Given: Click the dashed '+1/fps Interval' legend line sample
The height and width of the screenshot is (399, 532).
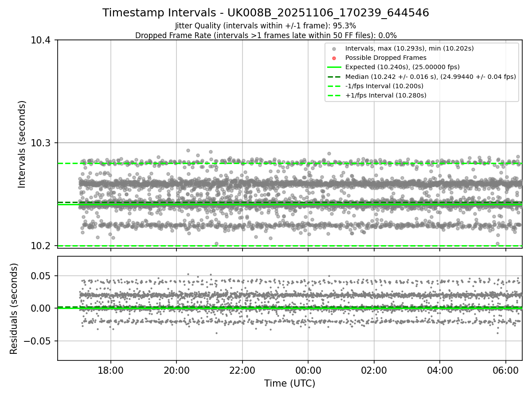Looking at the screenshot, I should 334,95.
